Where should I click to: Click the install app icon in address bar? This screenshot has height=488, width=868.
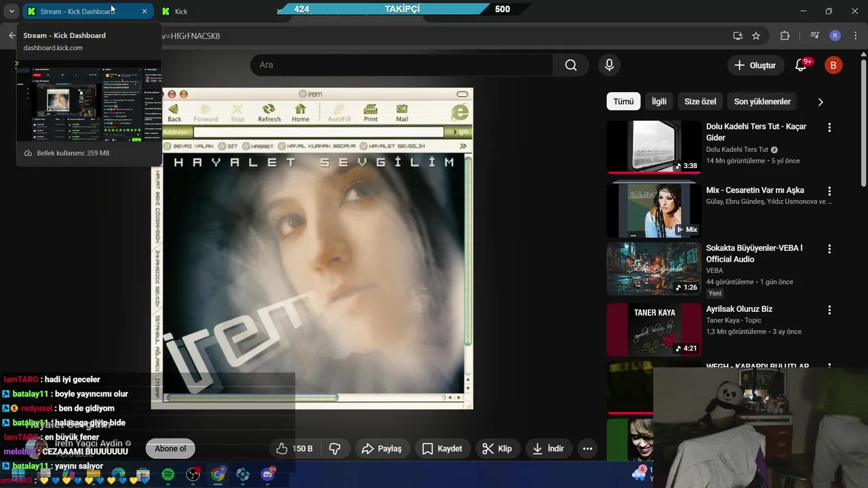738,36
